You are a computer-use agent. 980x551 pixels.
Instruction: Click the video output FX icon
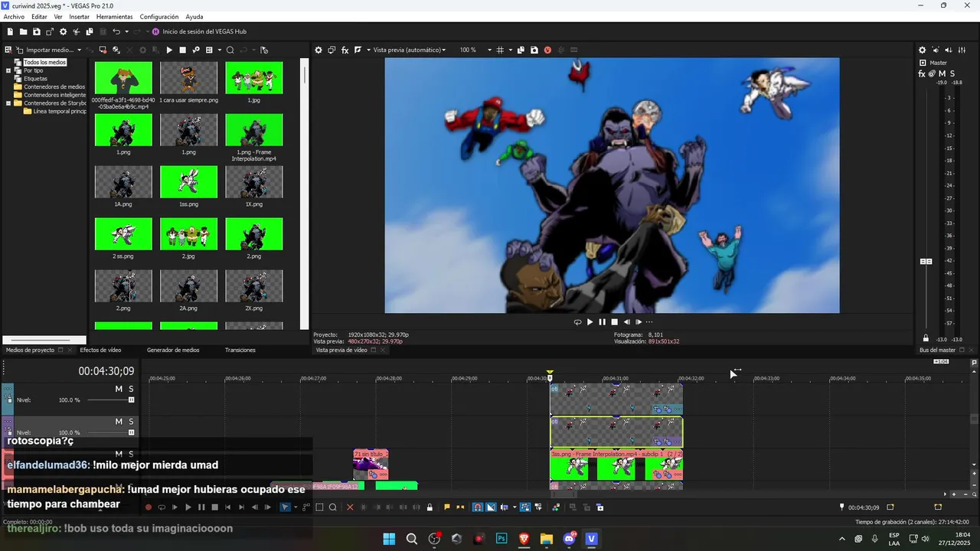[x=345, y=50]
